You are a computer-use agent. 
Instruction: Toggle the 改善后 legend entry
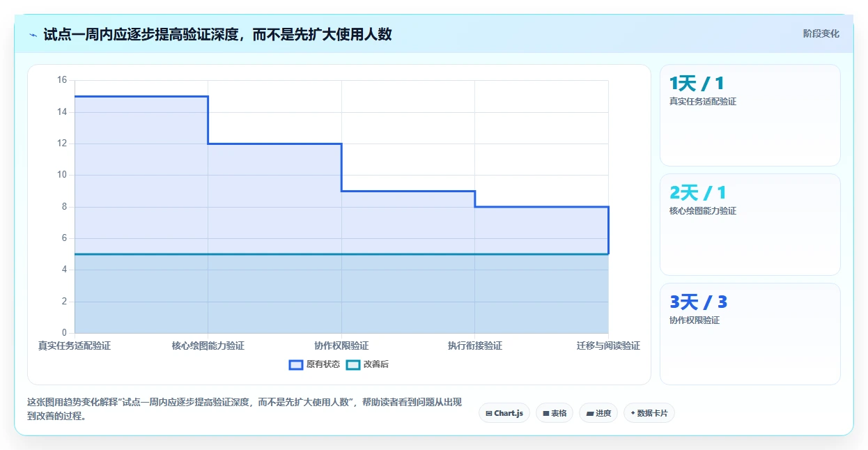[x=367, y=364]
